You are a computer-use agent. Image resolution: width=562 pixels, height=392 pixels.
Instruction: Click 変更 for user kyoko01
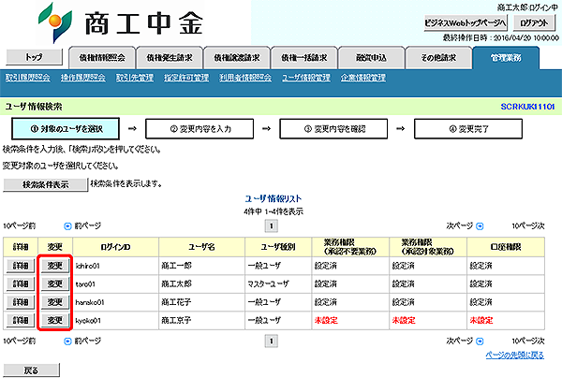point(55,320)
